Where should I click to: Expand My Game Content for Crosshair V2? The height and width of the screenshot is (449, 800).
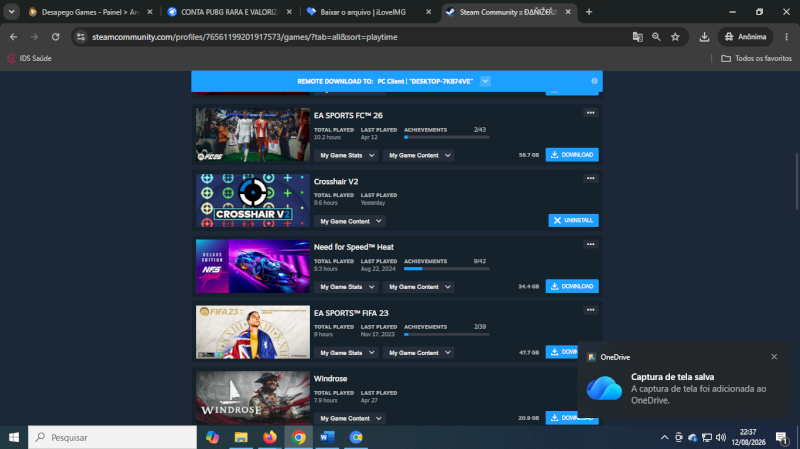click(350, 221)
